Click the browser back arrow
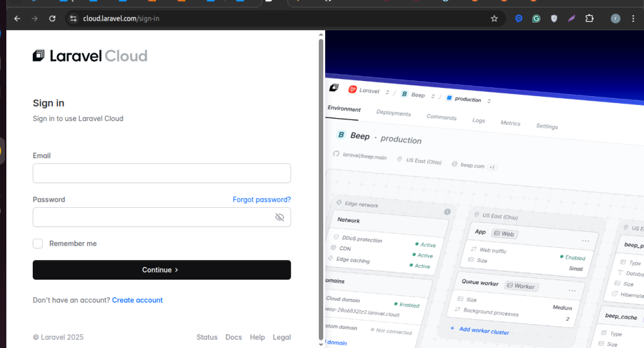This screenshot has height=348, width=644. [17, 18]
